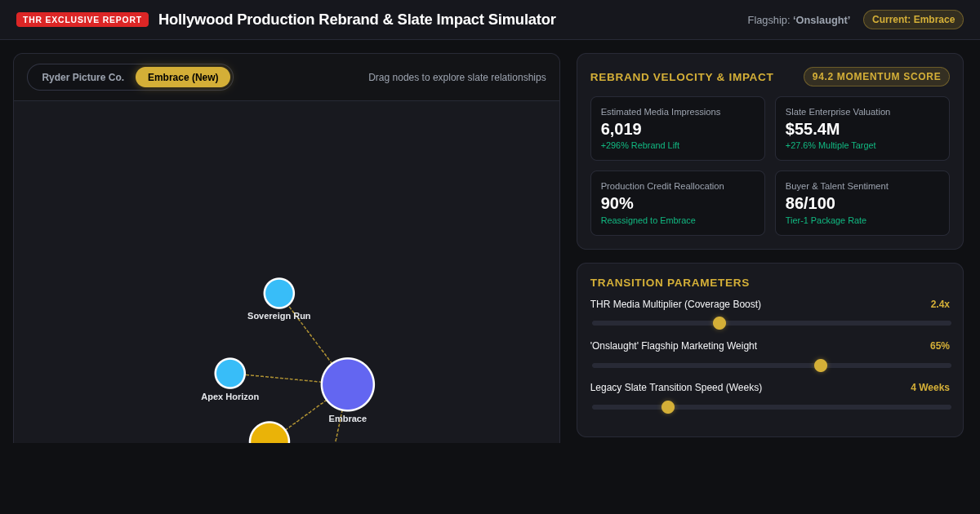Viewport: 980px width, 514px height.
Task: Open the Production Credit Reallocation card
Action: tap(678, 203)
